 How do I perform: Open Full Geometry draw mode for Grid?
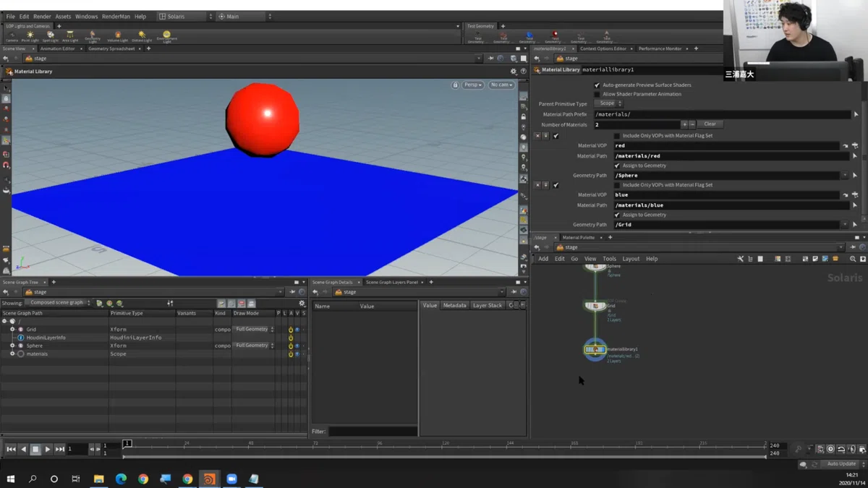pyautogui.click(x=254, y=330)
